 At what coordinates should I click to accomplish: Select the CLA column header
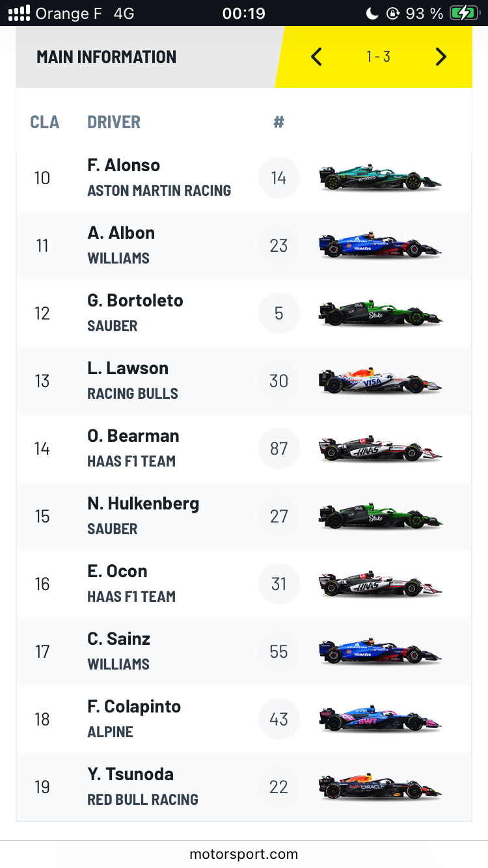[x=44, y=122]
